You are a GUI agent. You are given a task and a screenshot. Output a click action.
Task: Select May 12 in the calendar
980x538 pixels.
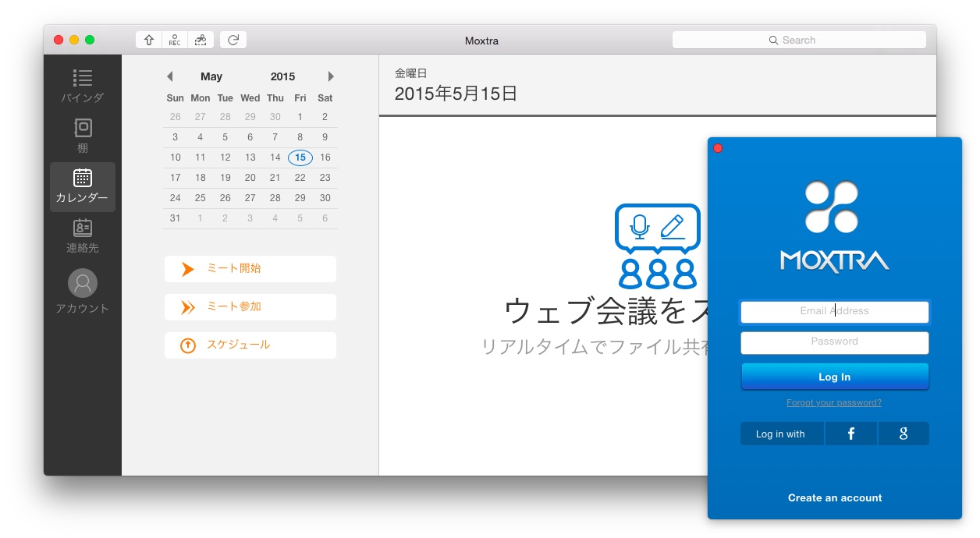coord(225,158)
